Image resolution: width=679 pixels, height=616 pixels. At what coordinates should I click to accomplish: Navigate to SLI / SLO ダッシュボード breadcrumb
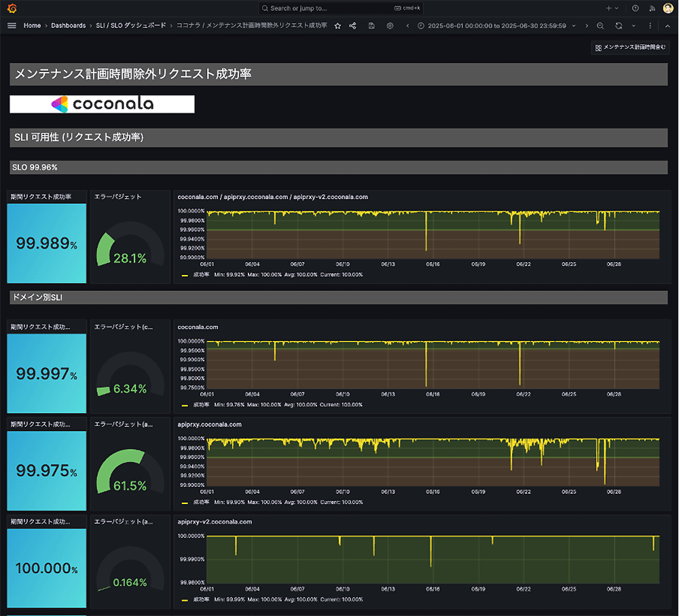coord(130,26)
